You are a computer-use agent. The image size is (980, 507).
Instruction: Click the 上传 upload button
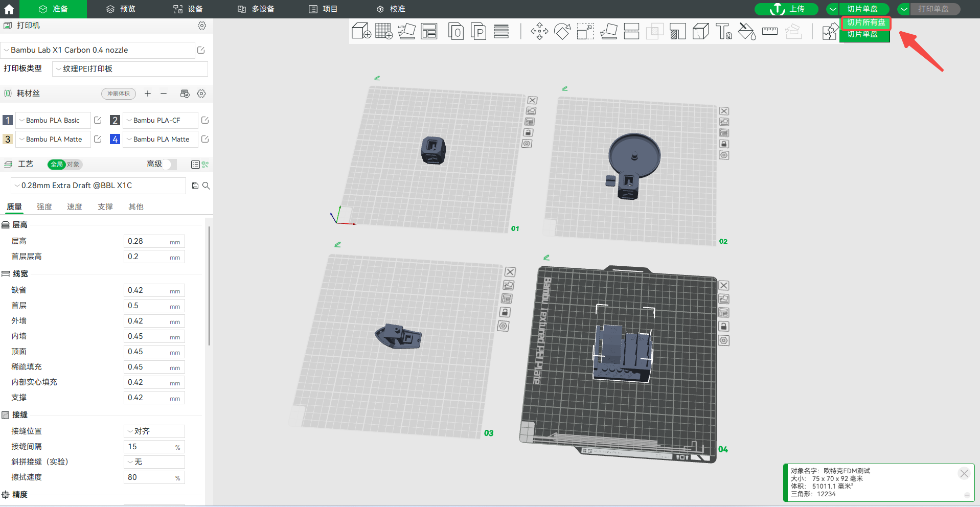[786, 9]
